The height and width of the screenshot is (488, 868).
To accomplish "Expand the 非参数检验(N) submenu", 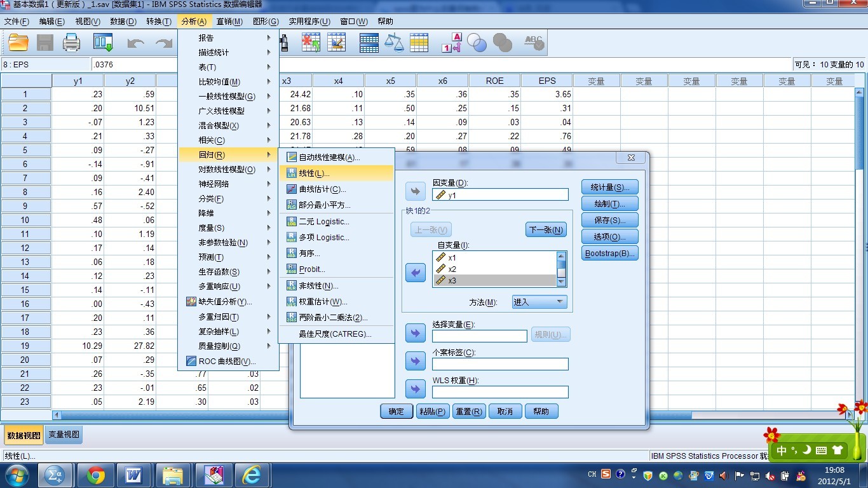I will coord(228,242).
